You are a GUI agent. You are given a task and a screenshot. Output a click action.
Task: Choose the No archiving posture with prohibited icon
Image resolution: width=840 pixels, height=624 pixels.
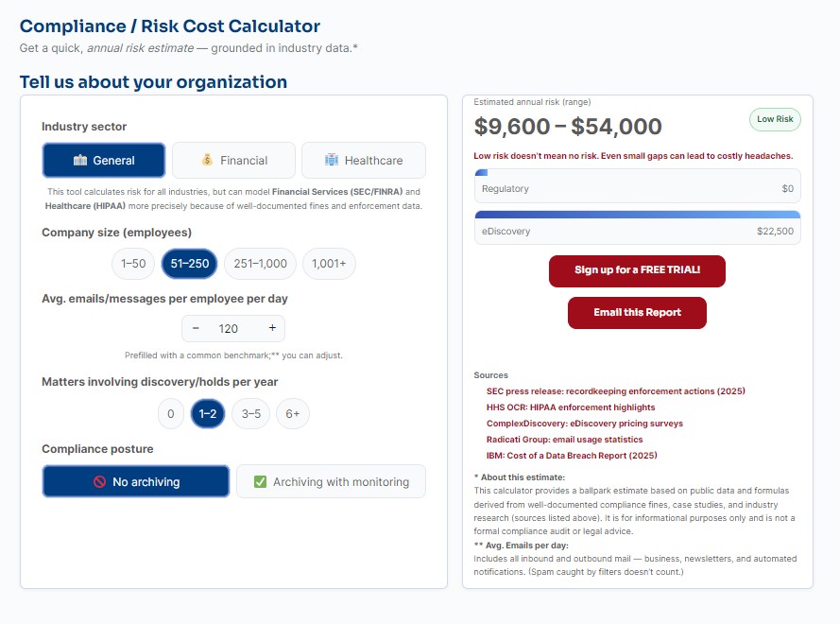coord(136,482)
